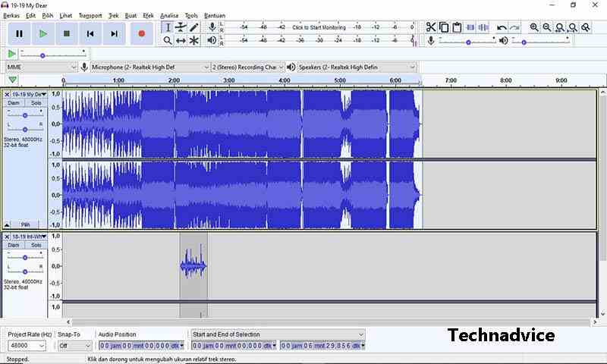Click the playback meter speaker icon
Screen dimensions: 607x364
(x=212, y=40)
